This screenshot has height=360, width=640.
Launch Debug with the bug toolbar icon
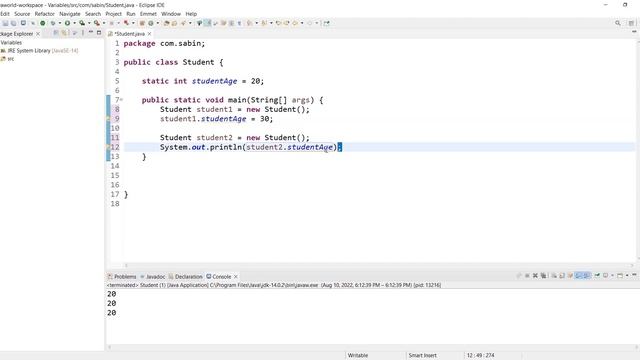(53, 23)
